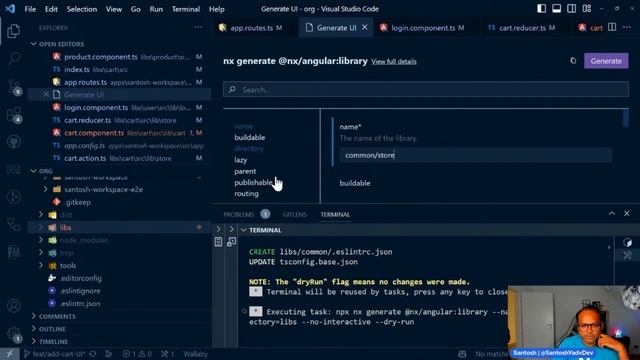Split the editor to the right
Screen dimensions: 640x360
pyautogui.click(x=612, y=27)
